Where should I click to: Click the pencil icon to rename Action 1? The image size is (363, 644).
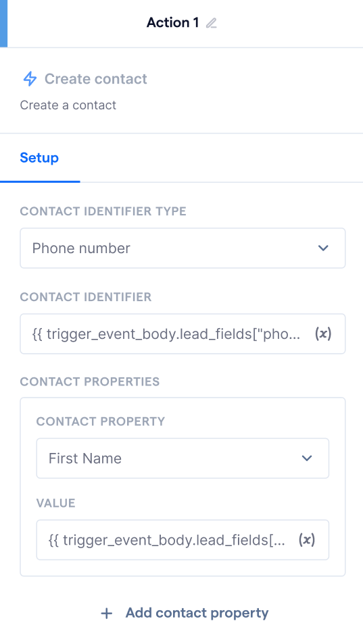click(x=212, y=23)
